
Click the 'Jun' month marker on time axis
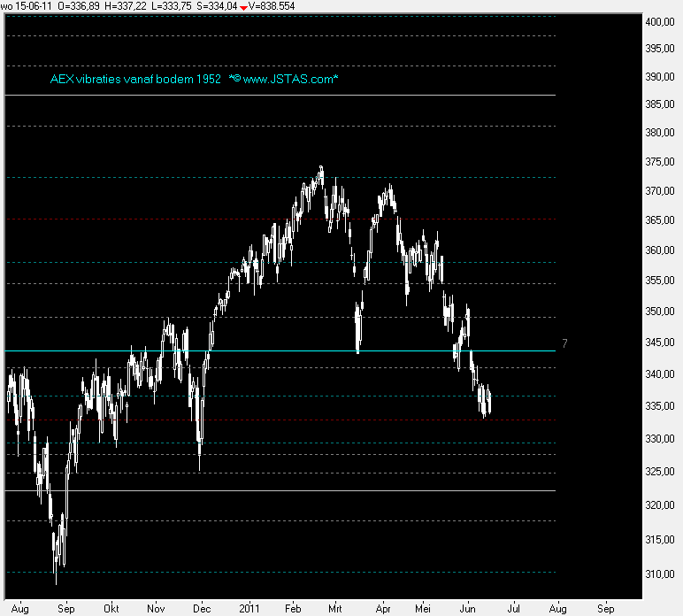coord(469,609)
